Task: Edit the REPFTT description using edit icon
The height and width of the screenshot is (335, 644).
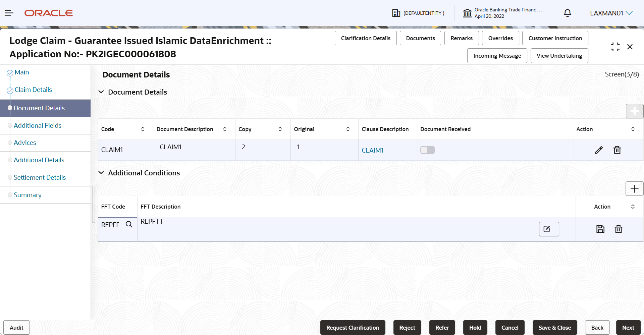Action: (549, 229)
